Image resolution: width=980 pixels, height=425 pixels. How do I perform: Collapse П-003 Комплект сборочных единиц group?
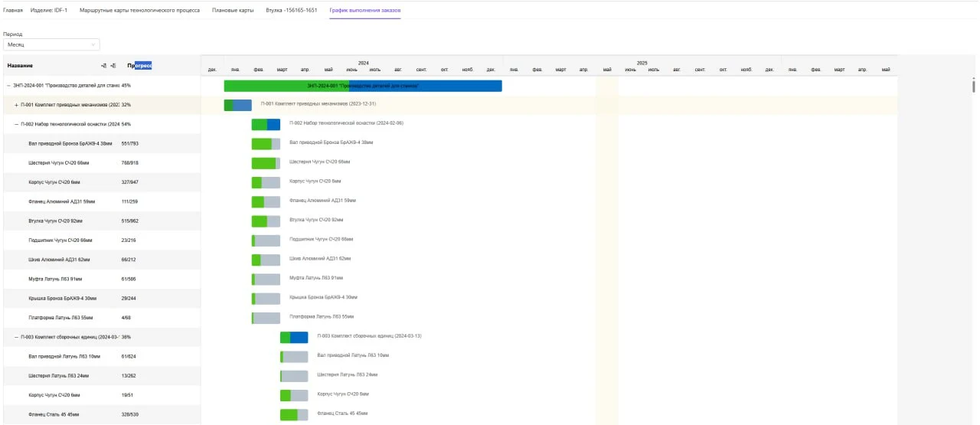tap(16, 337)
